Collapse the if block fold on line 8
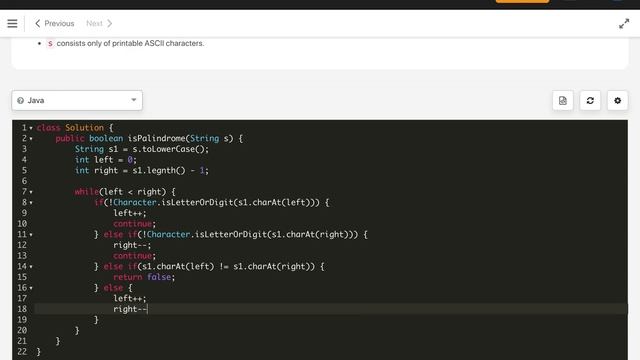This screenshot has width=640, height=360. click(x=31, y=203)
